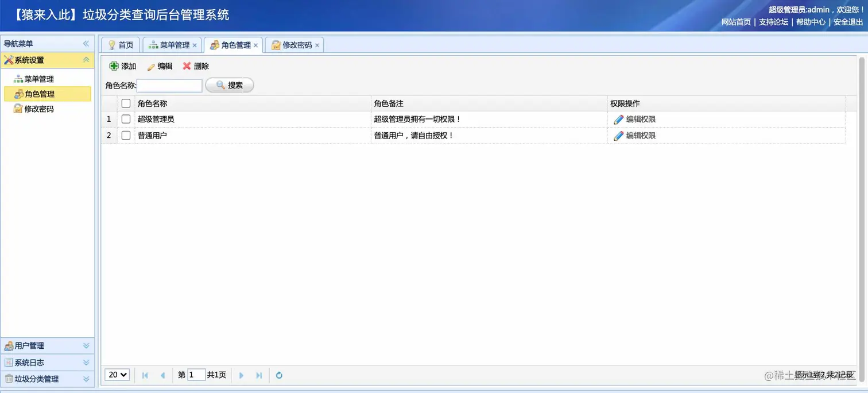Check the select-all checkbox in table header
The height and width of the screenshot is (393, 868).
[x=126, y=103]
